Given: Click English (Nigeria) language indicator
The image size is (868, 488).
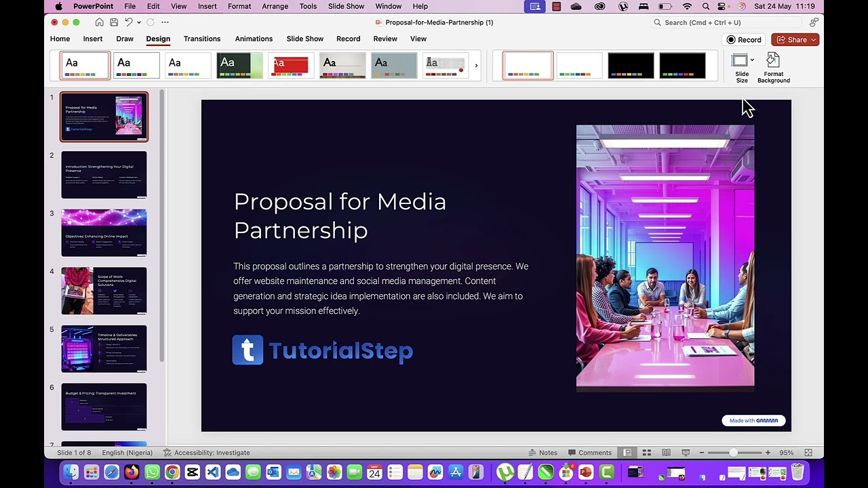Looking at the screenshot, I should pos(127,453).
